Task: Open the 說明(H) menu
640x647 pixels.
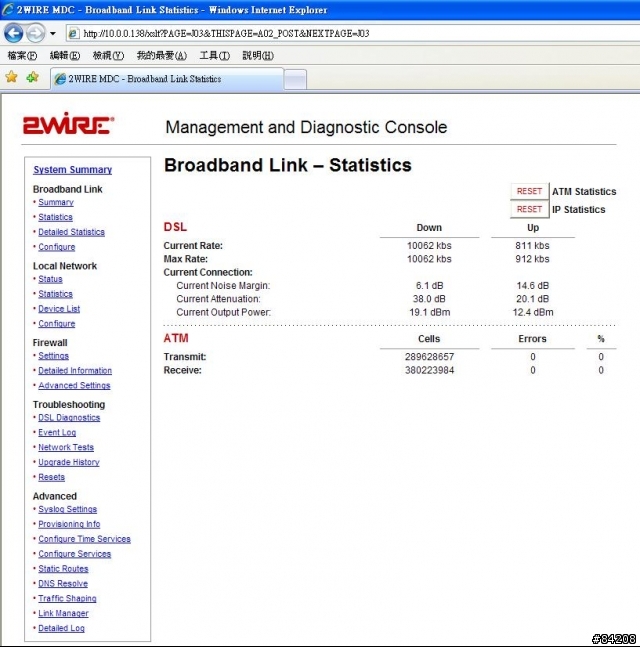Action: pos(258,55)
